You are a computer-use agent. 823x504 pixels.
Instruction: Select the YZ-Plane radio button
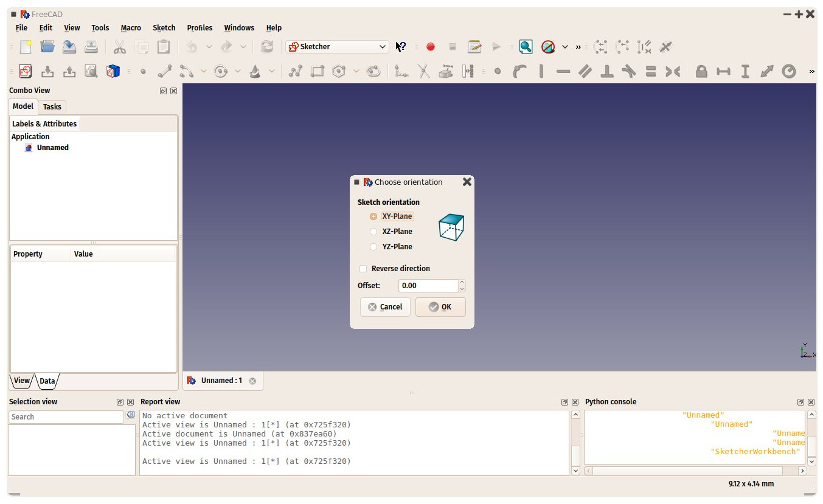click(373, 247)
